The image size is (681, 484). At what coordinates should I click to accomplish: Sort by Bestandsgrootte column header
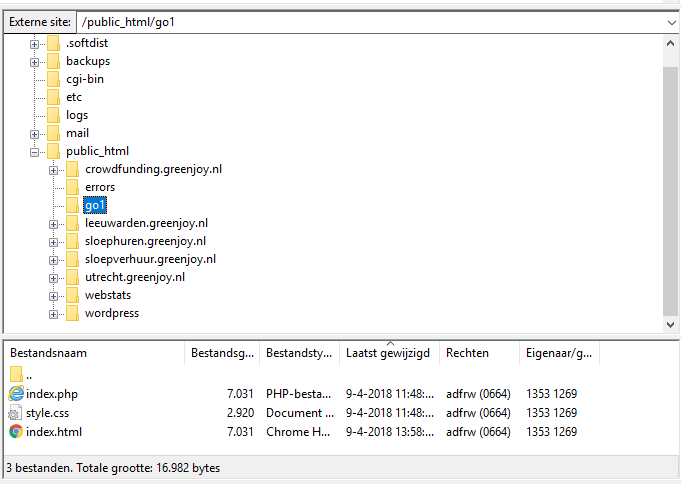222,353
